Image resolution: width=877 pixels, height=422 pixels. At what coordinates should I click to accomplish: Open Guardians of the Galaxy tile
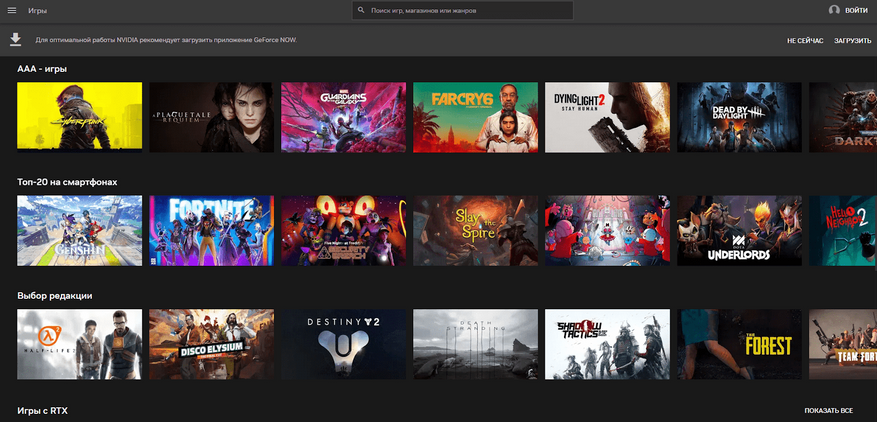pyautogui.click(x=343, y=118)
